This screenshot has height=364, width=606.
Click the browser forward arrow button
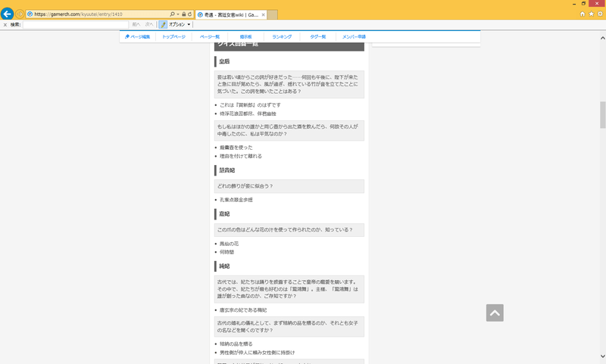(x=20, y=14)
